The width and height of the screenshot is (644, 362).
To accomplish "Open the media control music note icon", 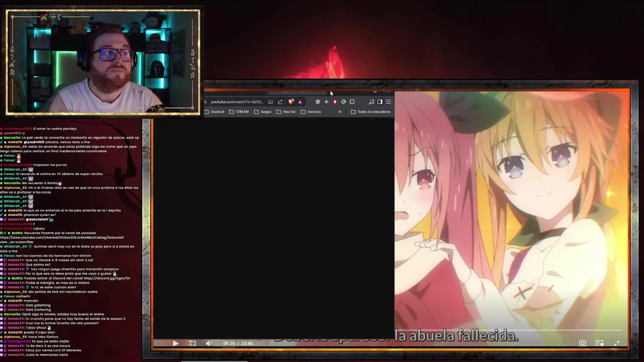I will click(371, 102).
